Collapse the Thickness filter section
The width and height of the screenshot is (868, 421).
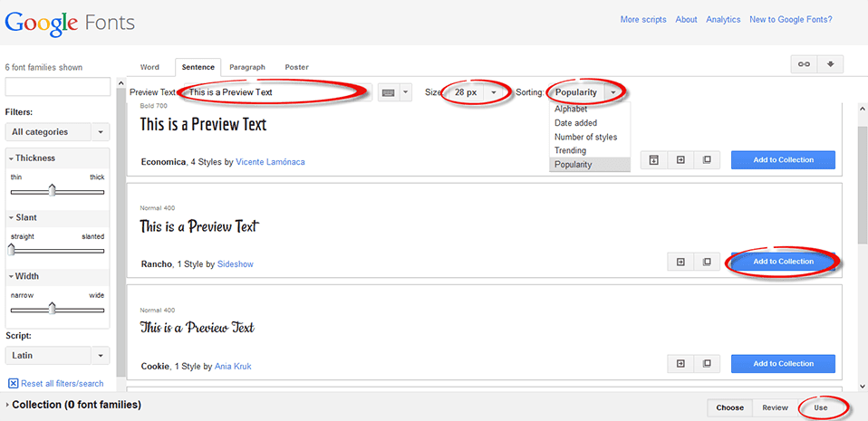[x=32, y=158]
